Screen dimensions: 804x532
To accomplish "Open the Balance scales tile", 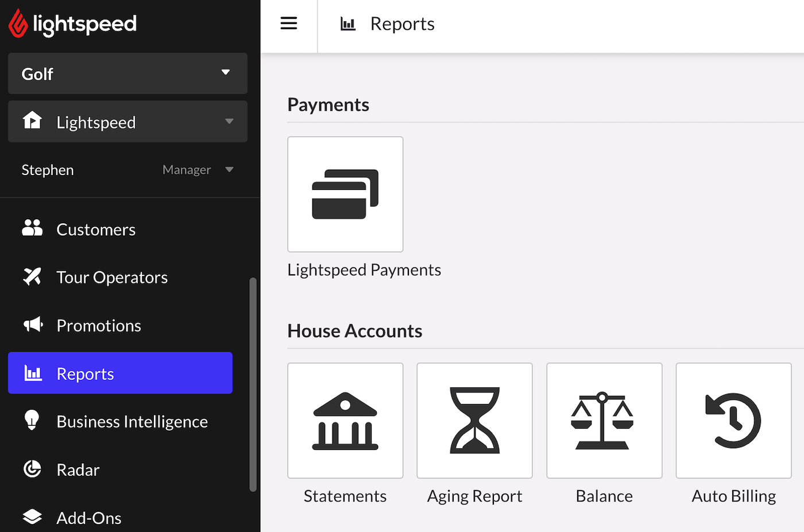I will (x=604, y=421).
